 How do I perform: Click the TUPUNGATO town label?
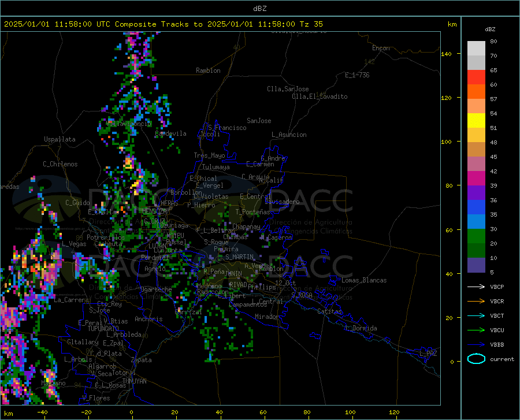tap(103, 329)
